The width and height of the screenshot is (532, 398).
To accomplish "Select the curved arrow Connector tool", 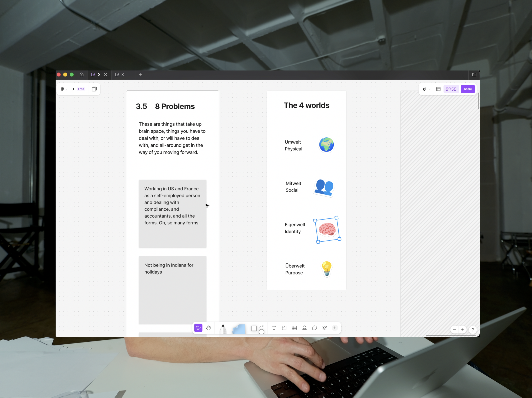I will click(262, 326).
